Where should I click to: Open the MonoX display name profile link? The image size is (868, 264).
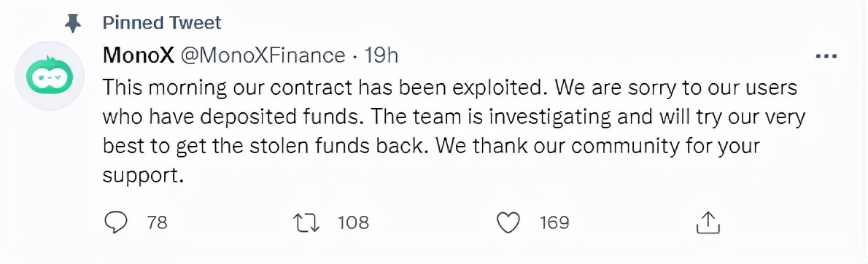point(139,55)
